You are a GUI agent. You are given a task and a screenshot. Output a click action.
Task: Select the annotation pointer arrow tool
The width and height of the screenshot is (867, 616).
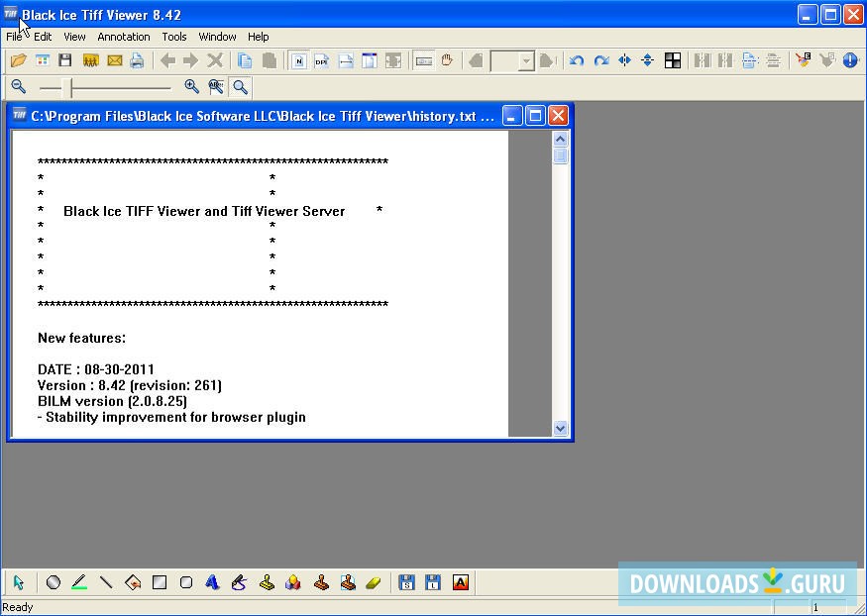[x=19, y=582]
